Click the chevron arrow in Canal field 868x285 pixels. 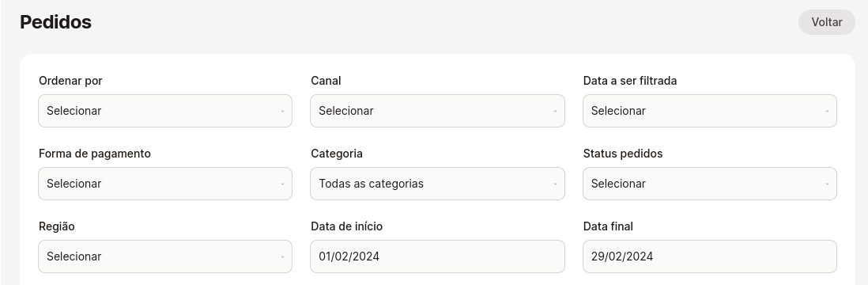tap(555, 111)
